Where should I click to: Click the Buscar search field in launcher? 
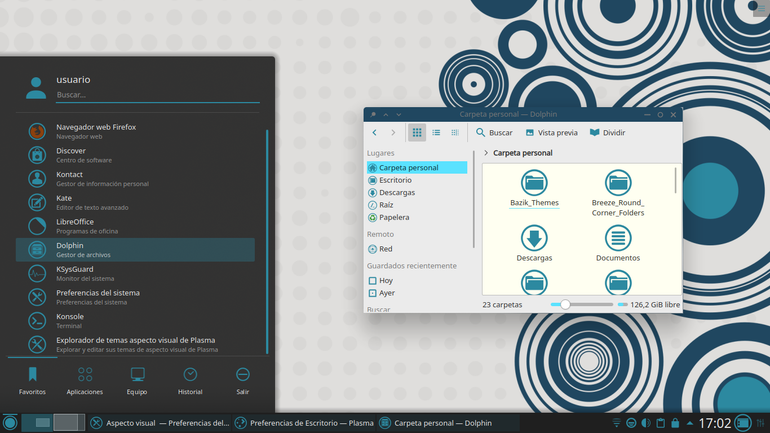[x=157, y=95]
